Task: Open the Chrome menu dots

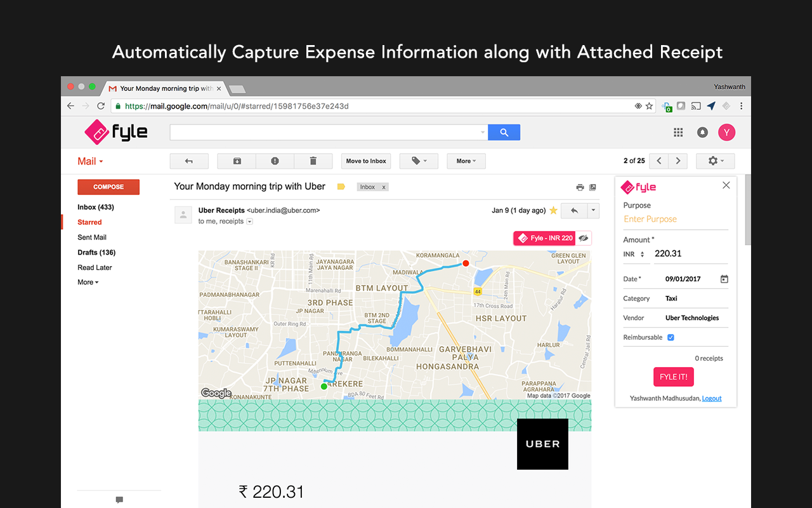Action: [x=741, y=106]
